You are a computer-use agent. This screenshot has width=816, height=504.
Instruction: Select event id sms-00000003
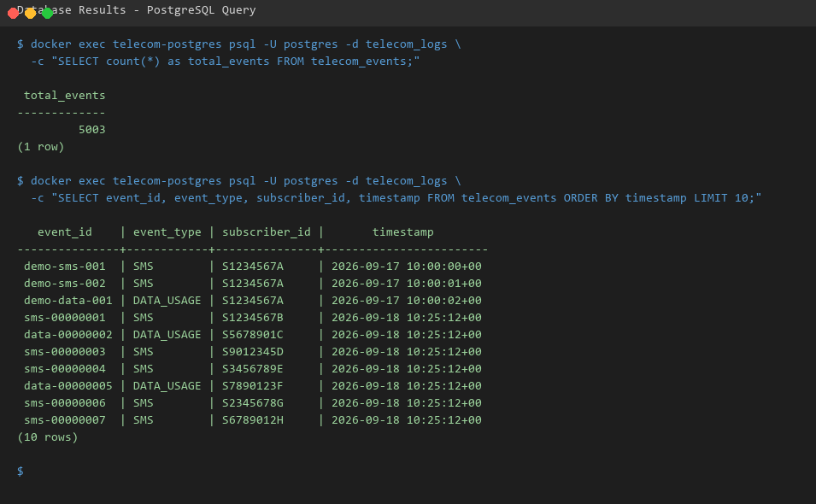coord(65,352)
